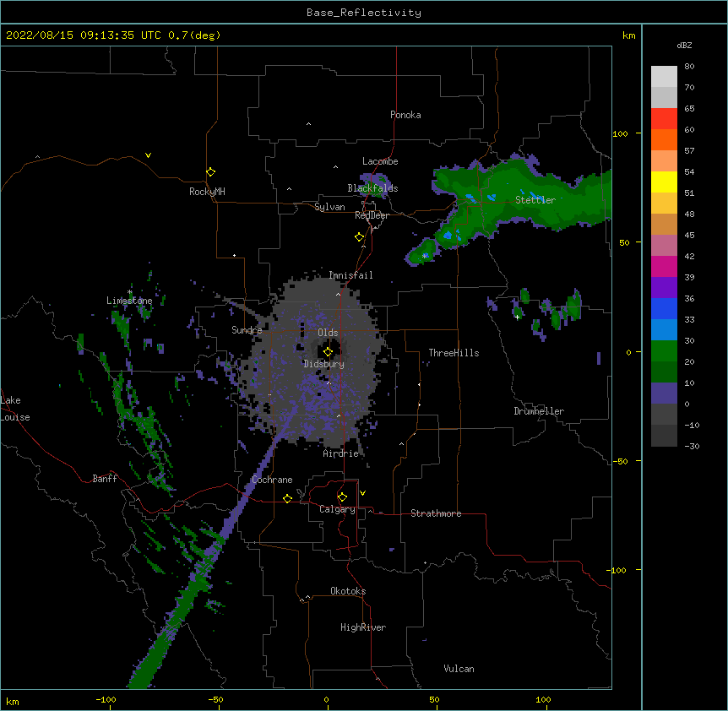Pick the light gray 70-80 dBZ swatch

[x=664, y=77]
